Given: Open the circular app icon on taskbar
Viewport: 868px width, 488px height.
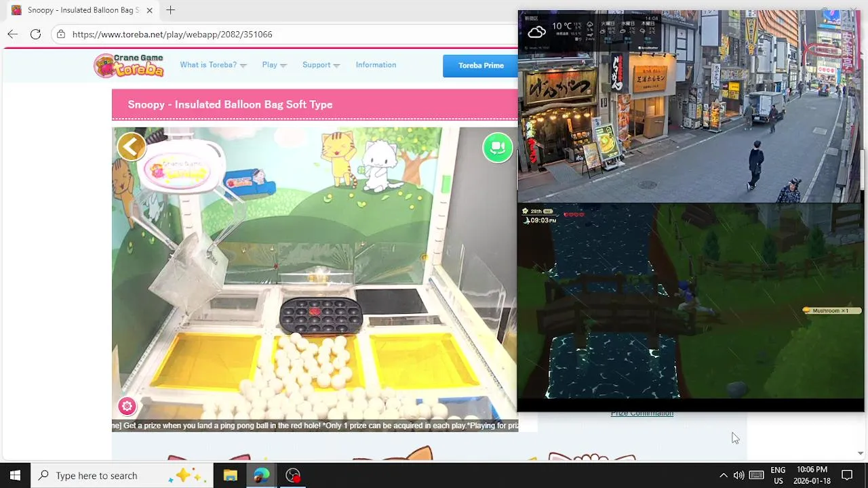Looking at the screenshot, I should pos(293,475).
